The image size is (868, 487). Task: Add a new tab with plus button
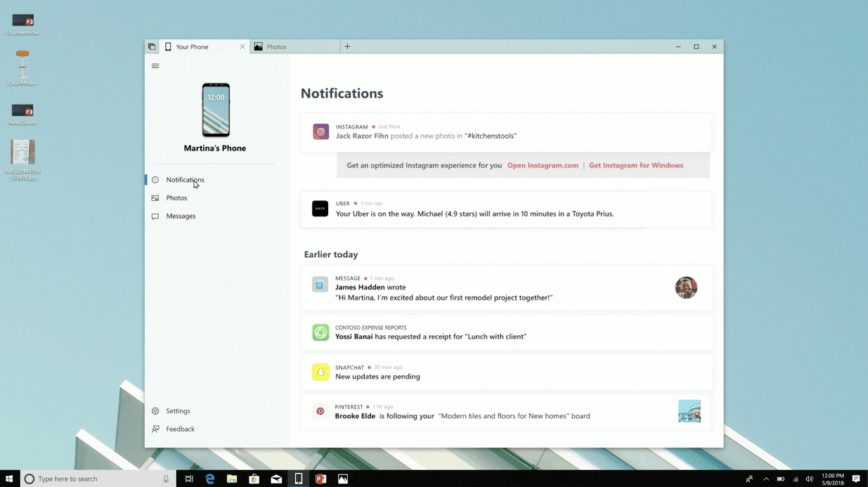(x=347, y=46)
